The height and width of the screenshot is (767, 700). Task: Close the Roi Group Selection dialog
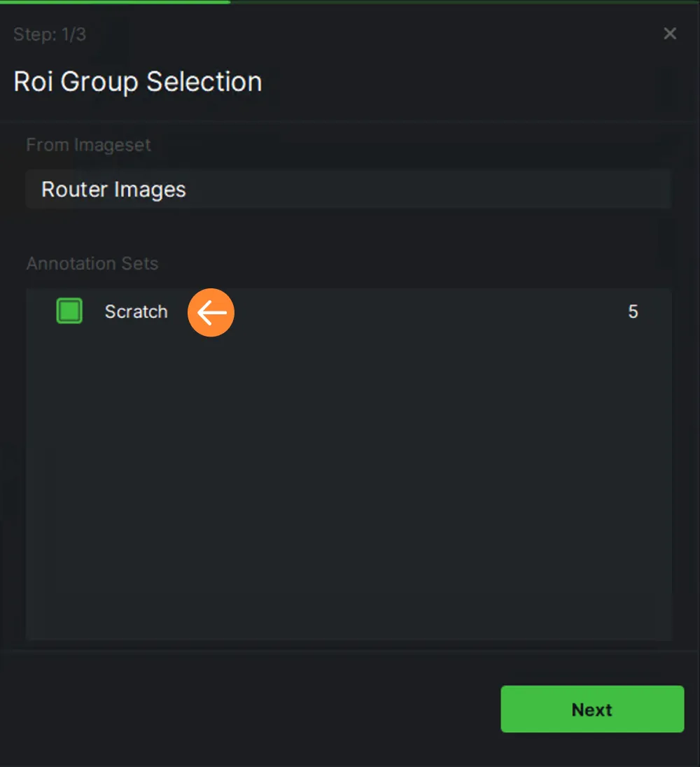pos(670,34)
